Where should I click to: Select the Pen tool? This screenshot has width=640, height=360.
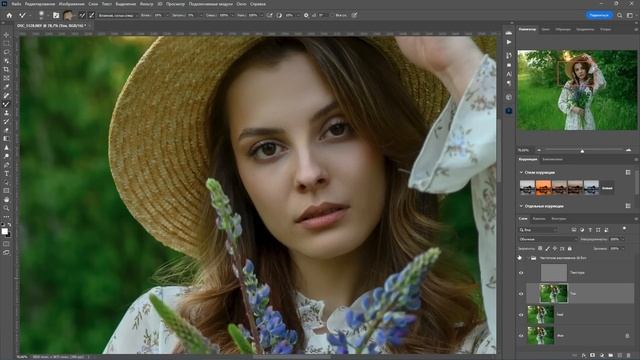click(6, 165)
